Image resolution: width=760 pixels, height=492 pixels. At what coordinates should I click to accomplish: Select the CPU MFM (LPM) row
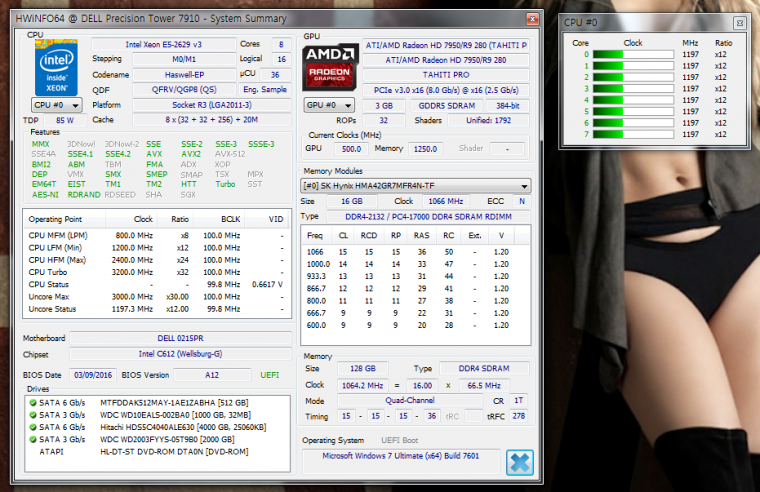156,236
